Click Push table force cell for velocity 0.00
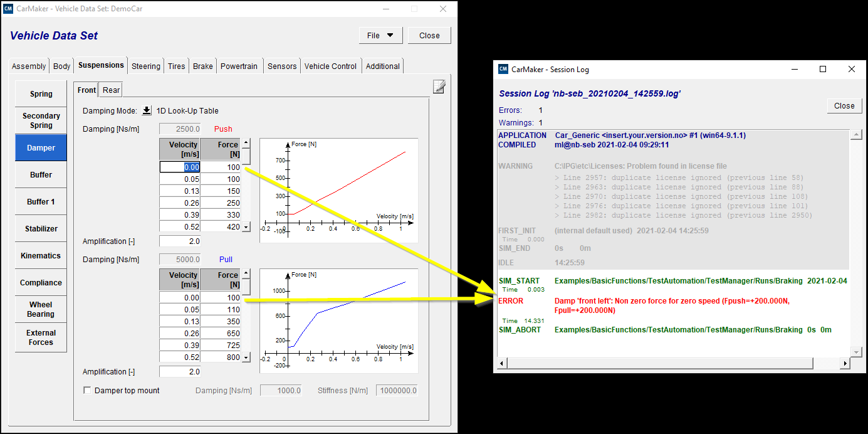Image resolution: width=868 pixels, height=434 pixels. (221, 167)
